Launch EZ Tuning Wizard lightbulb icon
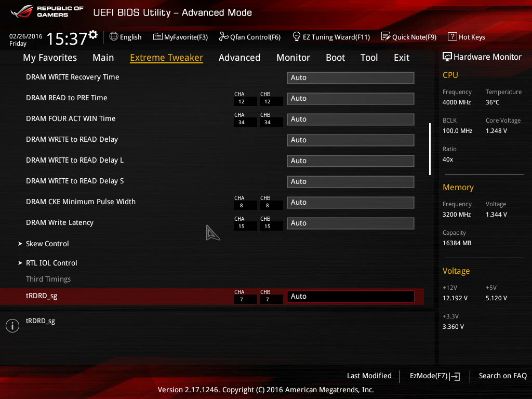 pyautogui.click(x=296, y=36)
